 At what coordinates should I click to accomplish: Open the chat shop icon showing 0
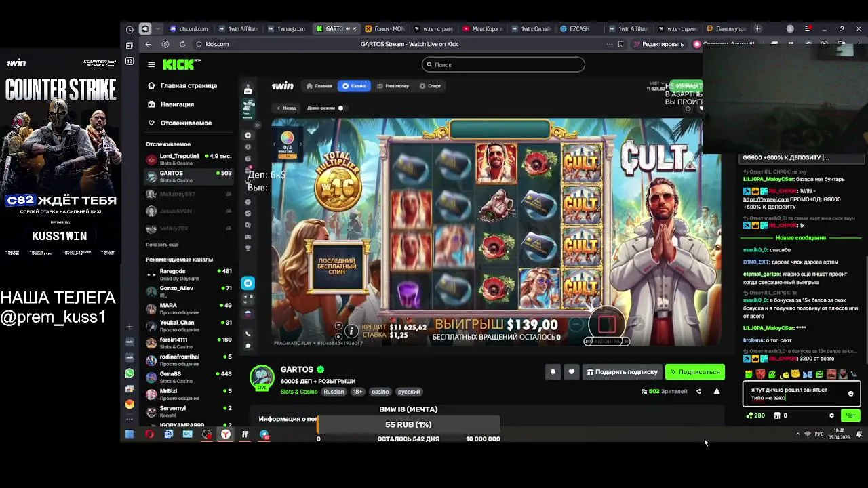(780, 415)
